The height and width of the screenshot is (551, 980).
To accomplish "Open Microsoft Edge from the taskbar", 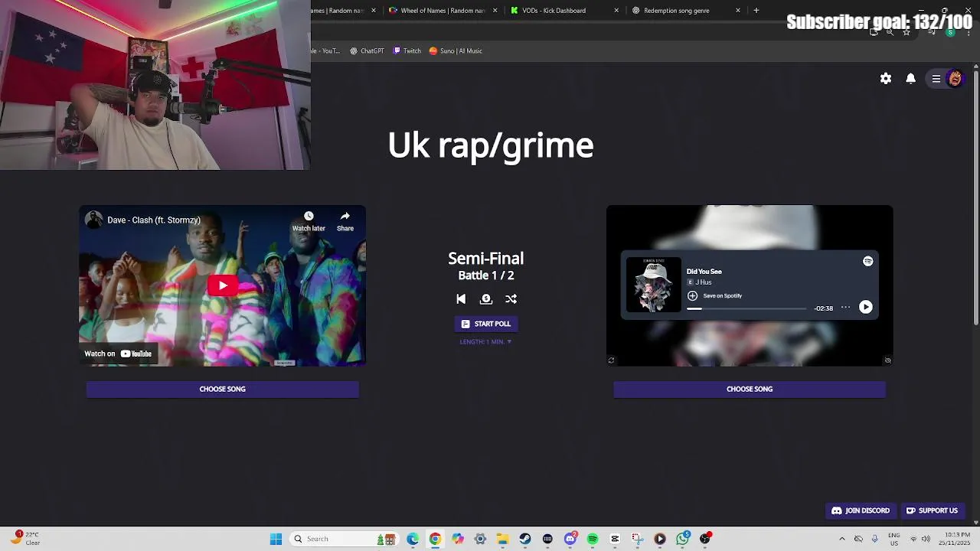I will pyautogui.click(x=413, y=539).
